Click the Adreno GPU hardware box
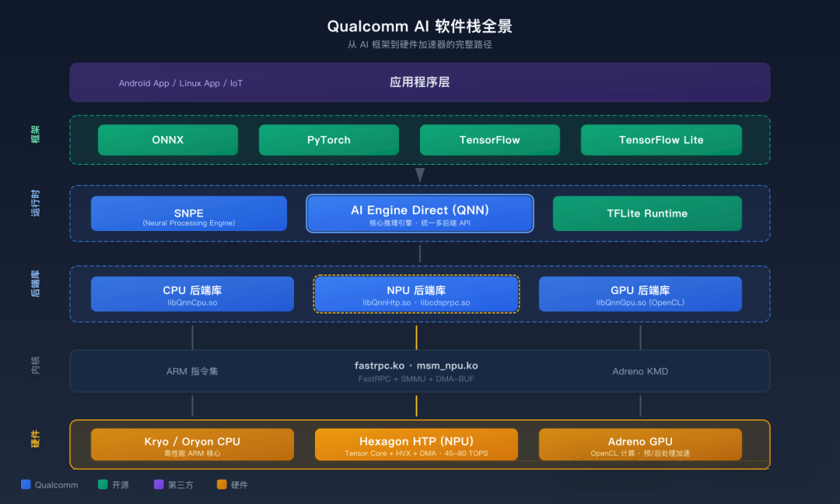This screenshot has height=504, width=840. (640, 445)
